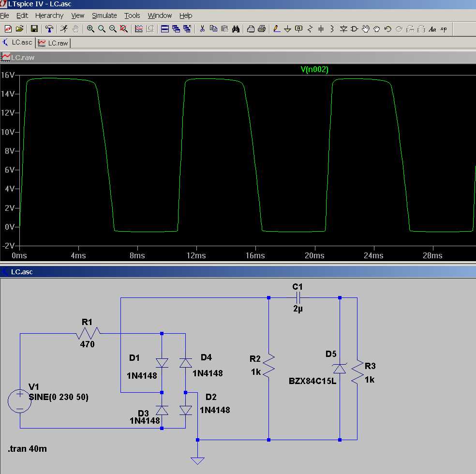Click the Undo arrow icon
Viewport: 476px width, 474px height.
point(387,29)
